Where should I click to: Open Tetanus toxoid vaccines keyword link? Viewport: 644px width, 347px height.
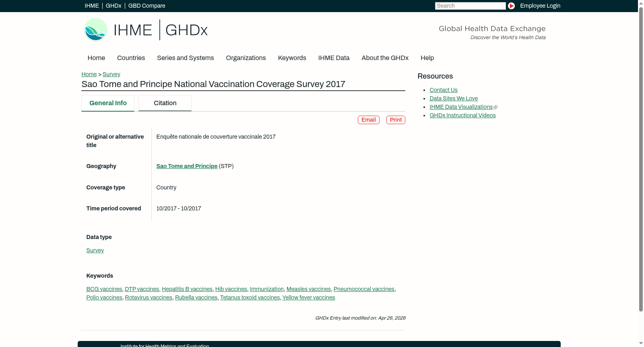click(x=250, y=297)
